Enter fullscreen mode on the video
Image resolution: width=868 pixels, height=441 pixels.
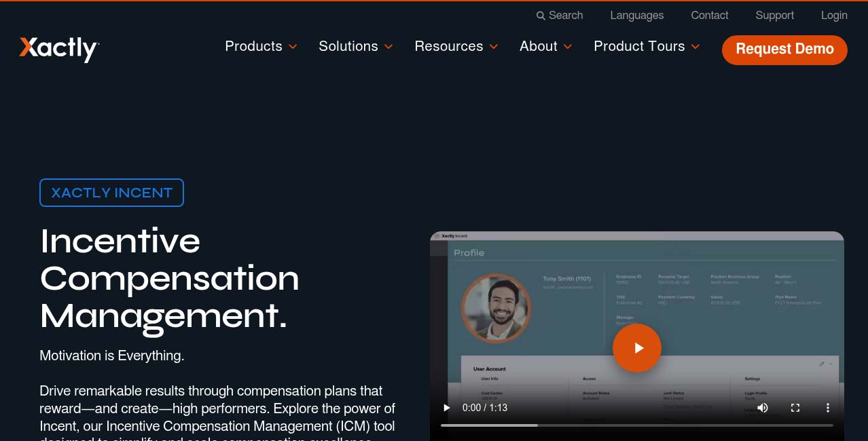coord(795,408)
